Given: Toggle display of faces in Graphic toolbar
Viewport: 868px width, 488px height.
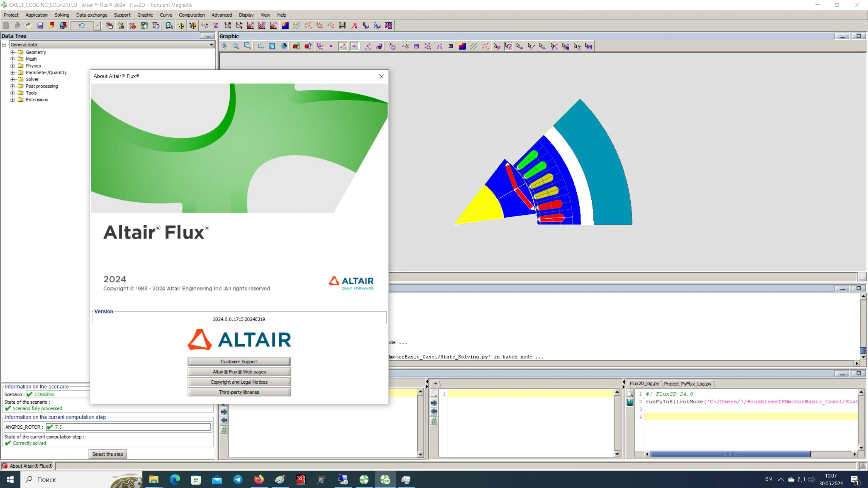Looking at the screenshot, I should pos(354,46).
